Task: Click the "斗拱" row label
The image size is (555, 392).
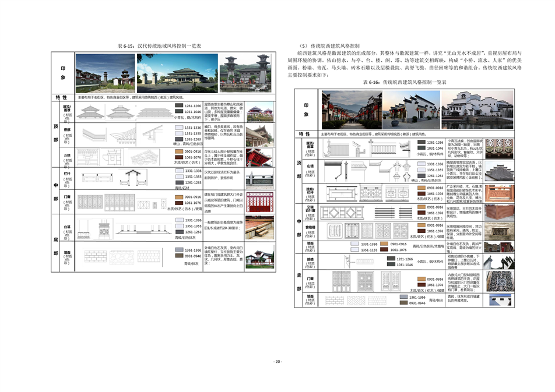Action: tap(67, 156)
